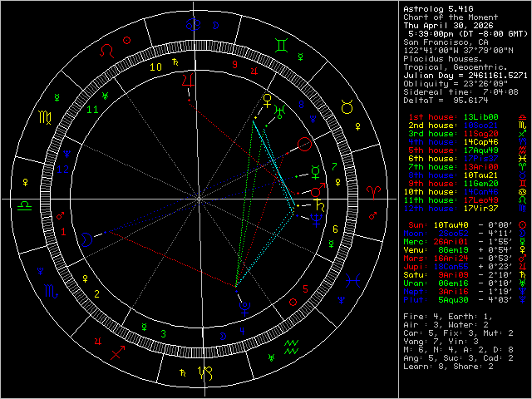Click the location 'San Francisco, CA'

[446, 42]
